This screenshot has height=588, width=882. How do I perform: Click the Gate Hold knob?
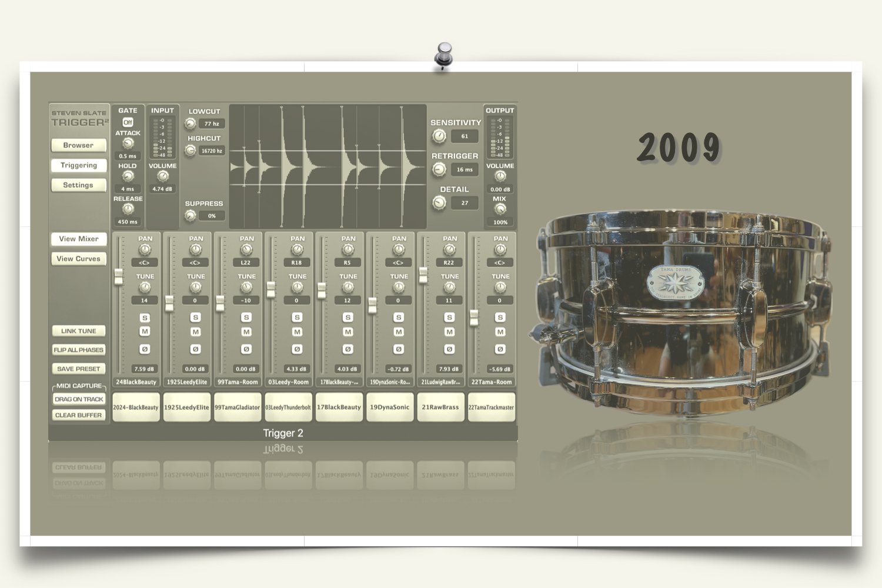[128, 176]
